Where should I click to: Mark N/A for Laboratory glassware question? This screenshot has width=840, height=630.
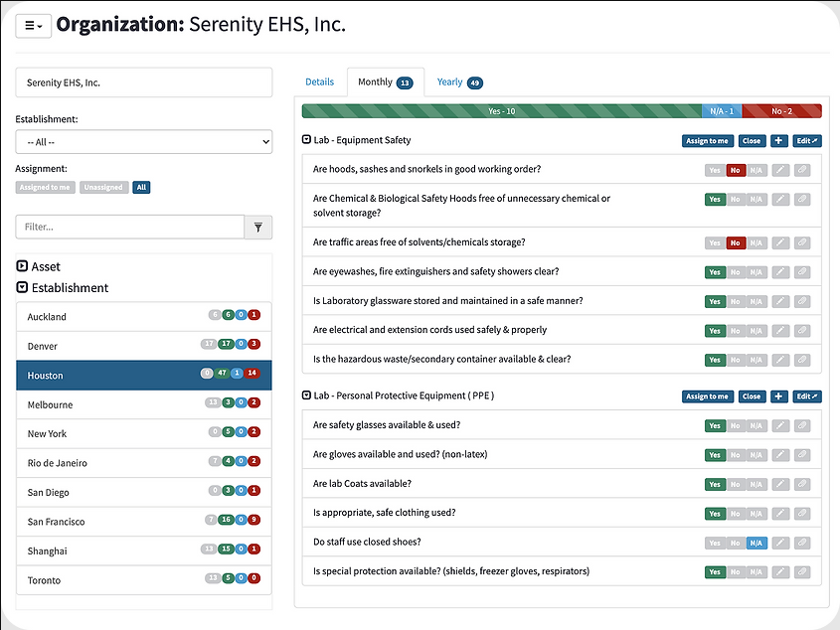[756, 302]
